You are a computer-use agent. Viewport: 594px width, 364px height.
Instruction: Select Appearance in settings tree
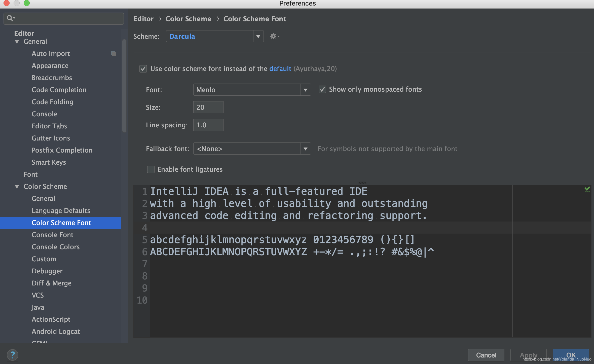click(50, 66)
